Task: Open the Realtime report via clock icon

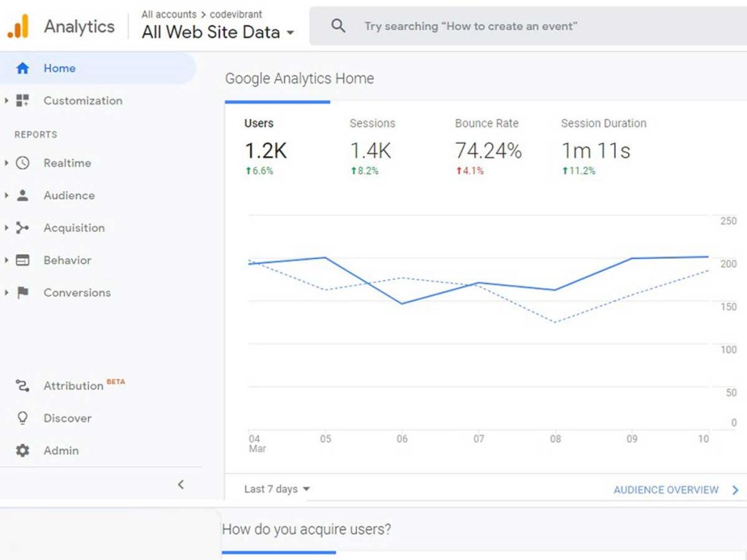Action: [x=23, y=163]
